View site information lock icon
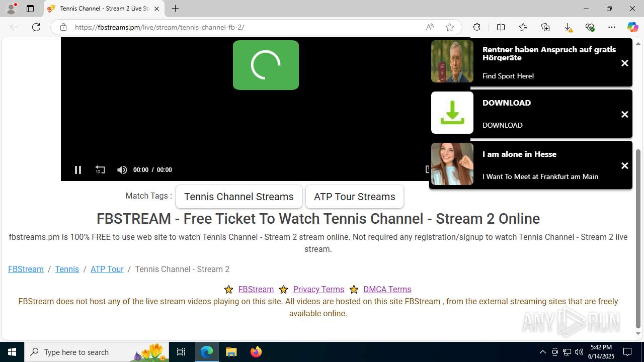This screenshot has height=362, width=644. coord(63,27)
